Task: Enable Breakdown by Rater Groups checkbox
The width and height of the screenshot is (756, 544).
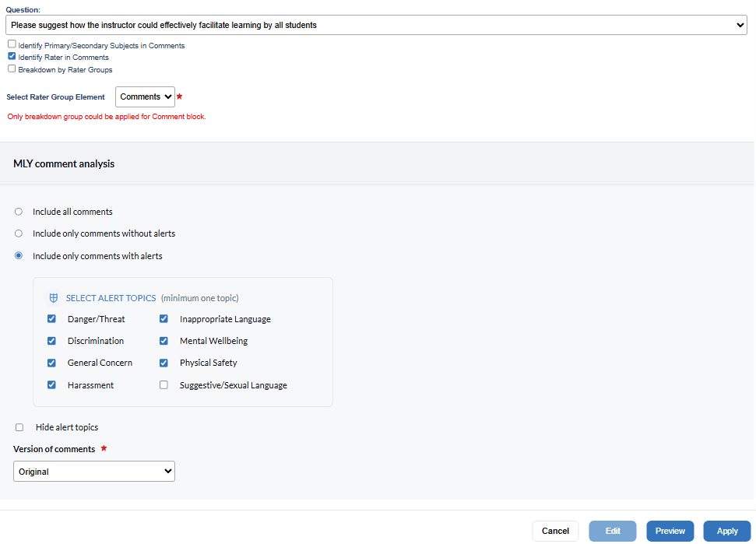Action: (x=12, y=68)
